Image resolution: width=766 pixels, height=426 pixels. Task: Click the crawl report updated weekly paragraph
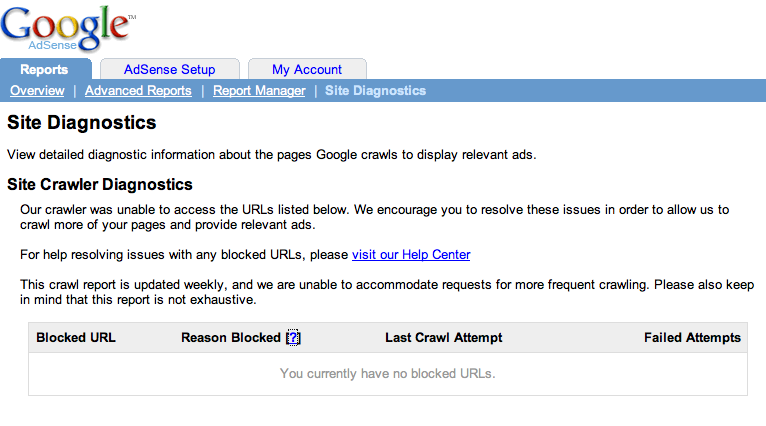click(387, 292)
